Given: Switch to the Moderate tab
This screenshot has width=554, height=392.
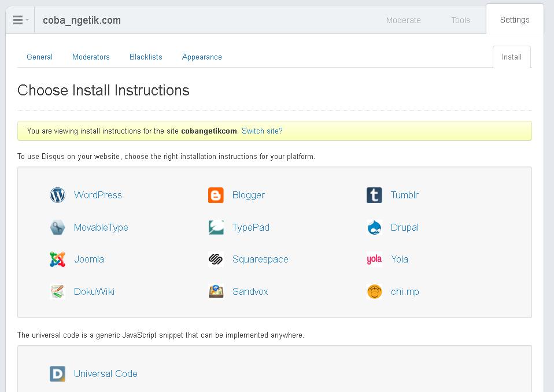Looking at the screenshot, I should point(404,20).
